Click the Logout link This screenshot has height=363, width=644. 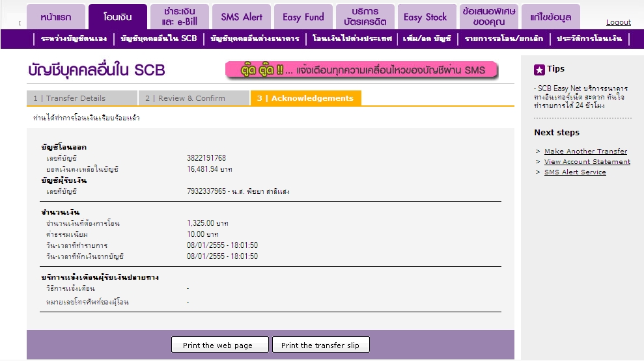(x=618, y=22)
